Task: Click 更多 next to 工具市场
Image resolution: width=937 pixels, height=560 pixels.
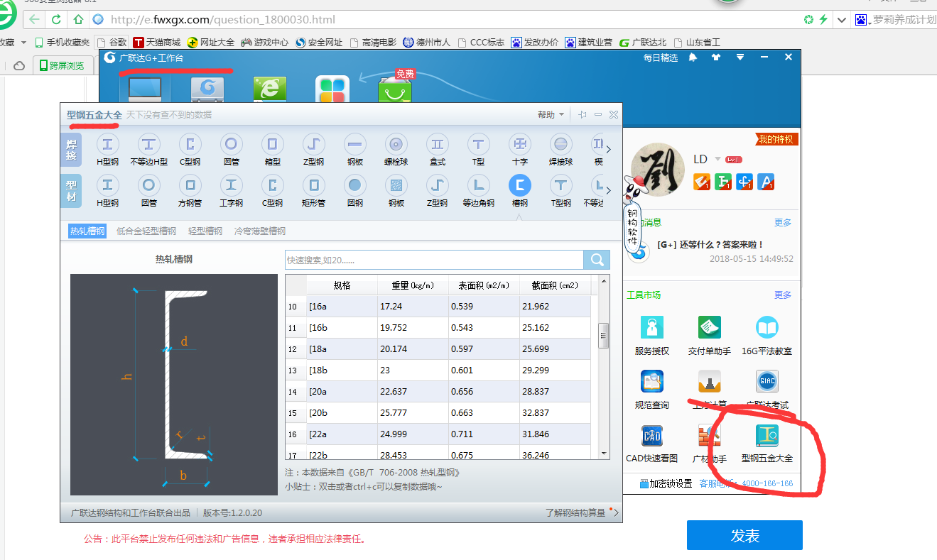Action: [783, 295]
